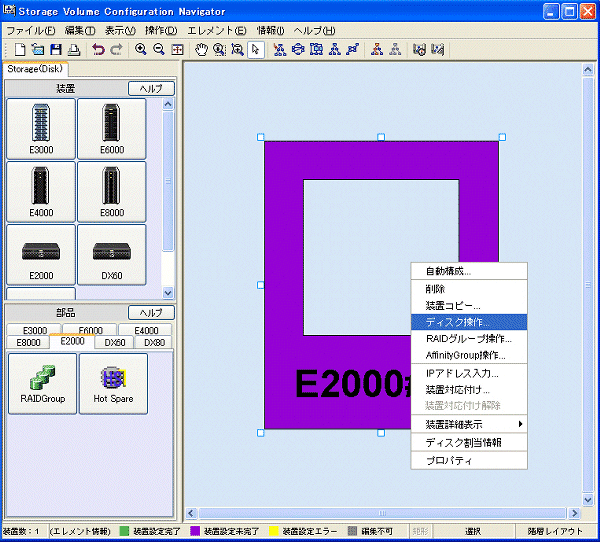Open the ファイル(F) menu

31,30
